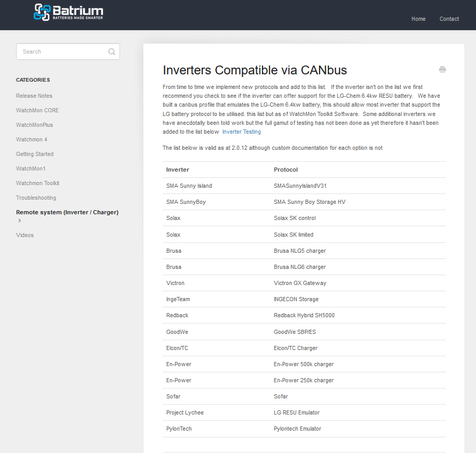Select Remote system (Inverter / Charger) category
476x453 pixels.
point(68,212)
